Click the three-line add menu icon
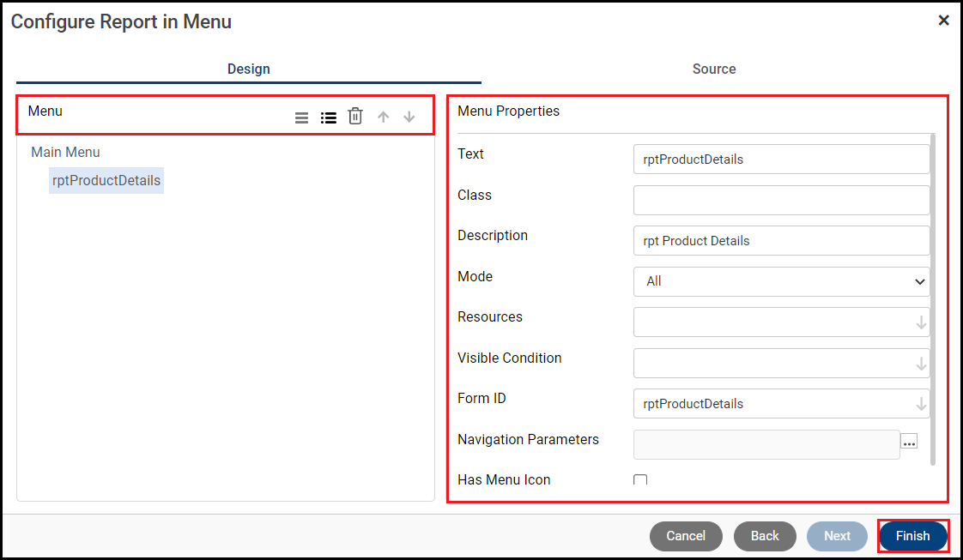Screen dimensions: 963x560 tap(301, 117)
